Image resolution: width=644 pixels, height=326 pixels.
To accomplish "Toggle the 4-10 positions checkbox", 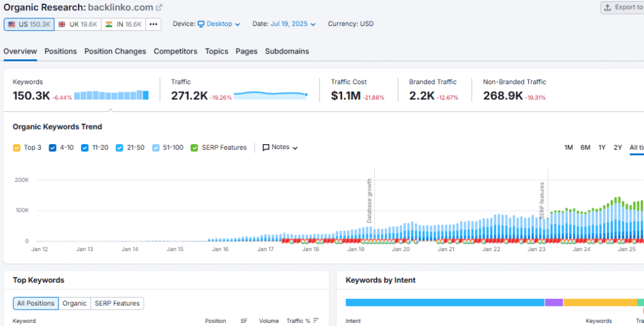I will [x=52, y=148].
